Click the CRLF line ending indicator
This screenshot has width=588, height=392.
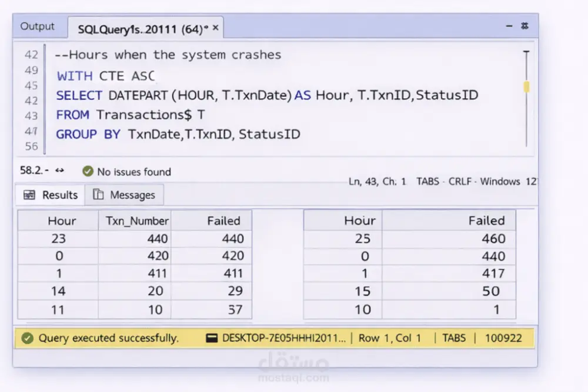coord(460,182)
